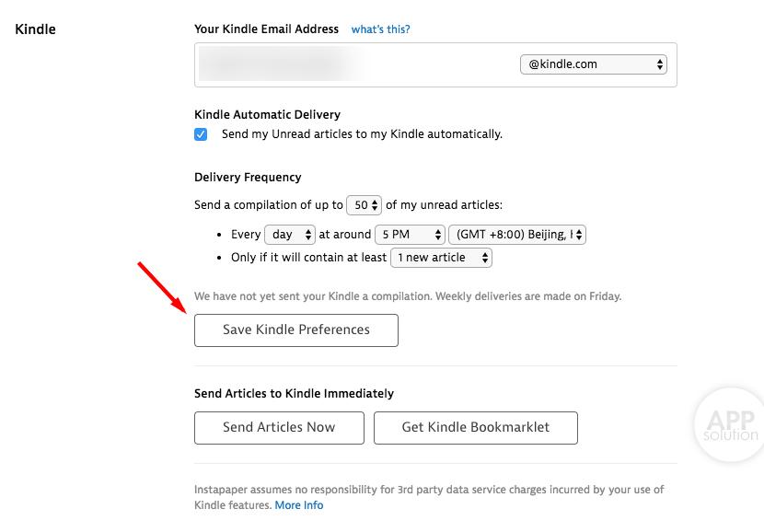The width and height of the screenshot is (764, 532).
Task: Expand the "day" frequency dropdown
Action: (x=290, y=235)
